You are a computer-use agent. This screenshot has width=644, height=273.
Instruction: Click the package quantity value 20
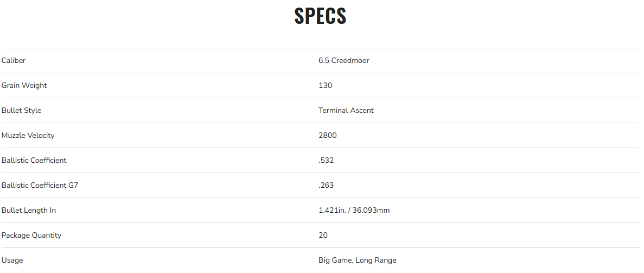click(x=323, y=236)
